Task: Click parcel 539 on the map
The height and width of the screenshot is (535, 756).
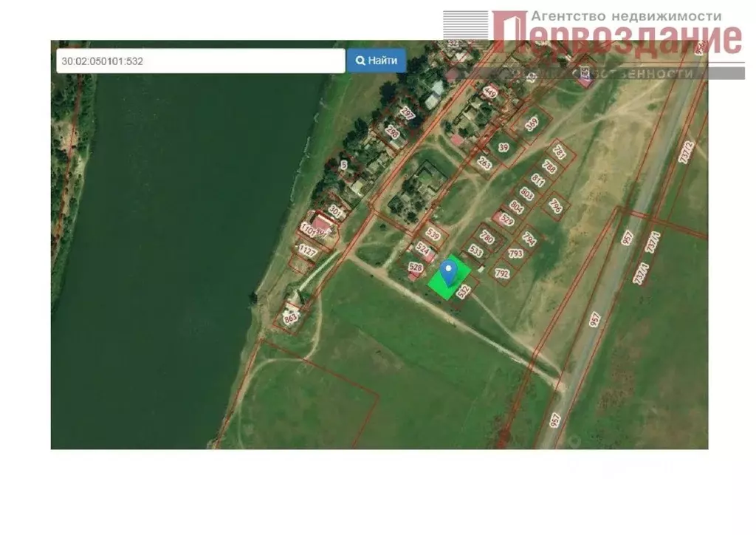Action: click(x=433, y=235)
